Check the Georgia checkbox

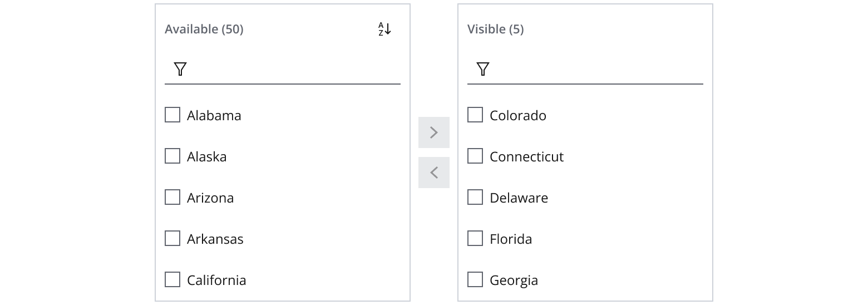[x=475, y=279]
